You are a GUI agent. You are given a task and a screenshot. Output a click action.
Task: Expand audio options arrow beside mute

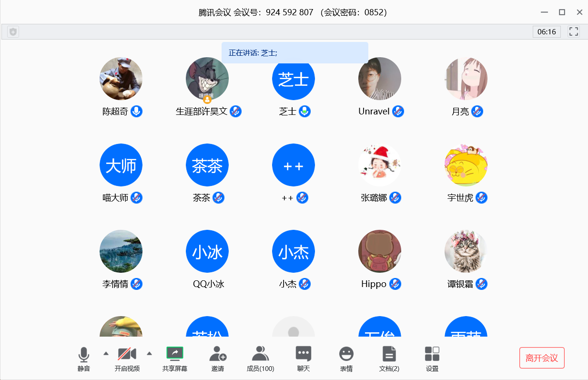coord(106,353)
